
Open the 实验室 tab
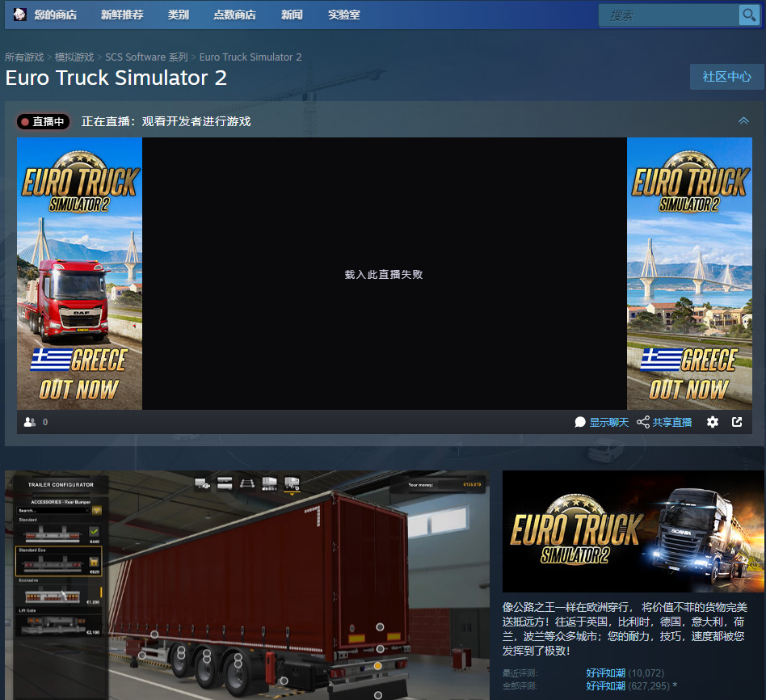[344, 15]
